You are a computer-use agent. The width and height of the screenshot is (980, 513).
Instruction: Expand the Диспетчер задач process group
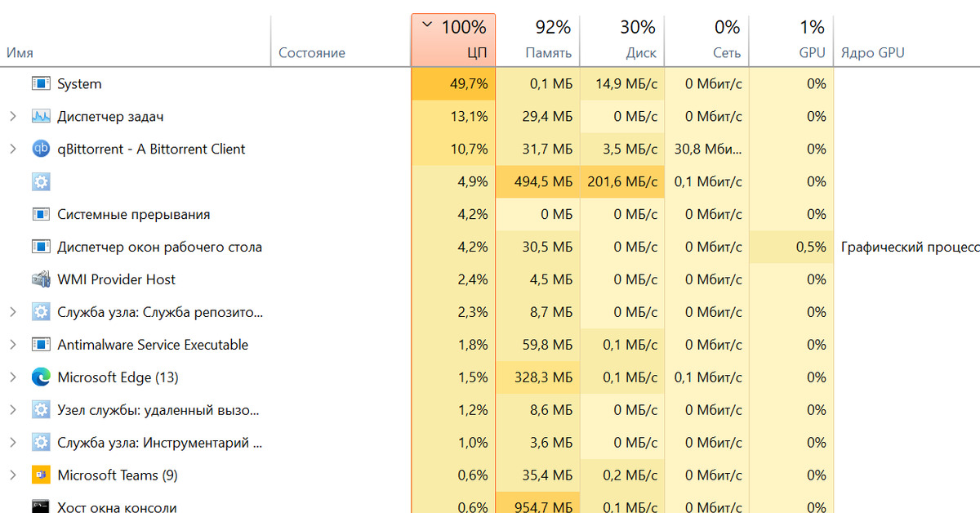(12, 116)
